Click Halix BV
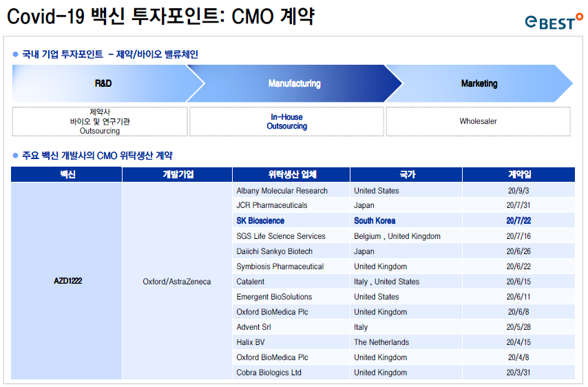 click(251, 342)
